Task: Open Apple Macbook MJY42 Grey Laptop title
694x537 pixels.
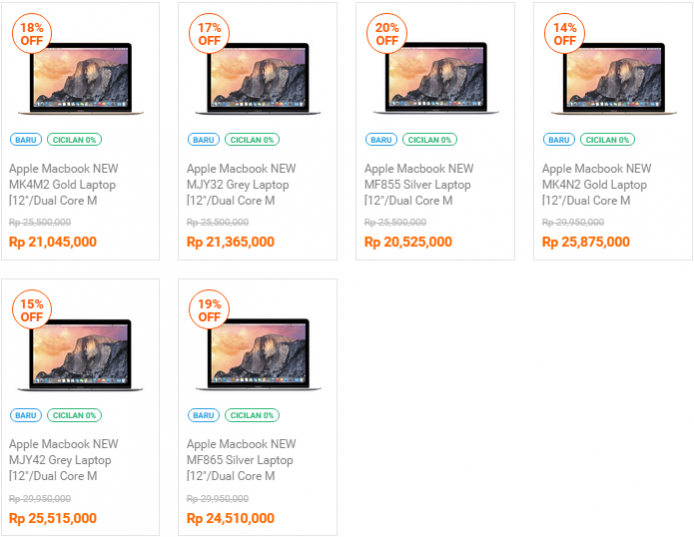Action: (64, 460)
